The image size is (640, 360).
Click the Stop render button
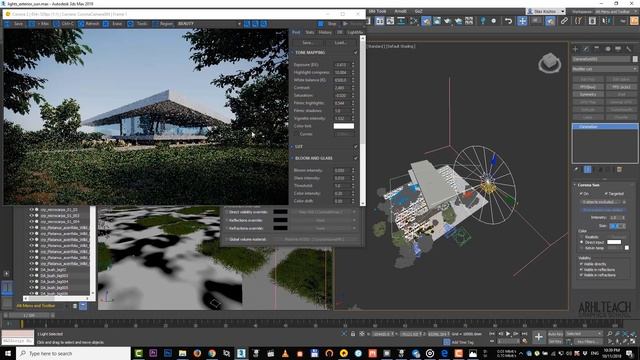pyautogui.click(x=327, y=24)
